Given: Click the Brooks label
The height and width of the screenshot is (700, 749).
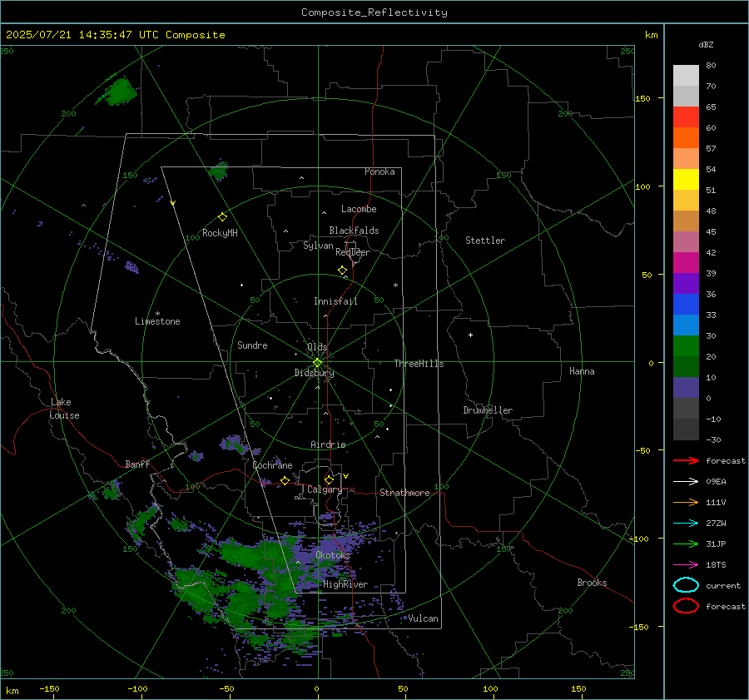Looking at the screenshot, I should pos(592,583).
